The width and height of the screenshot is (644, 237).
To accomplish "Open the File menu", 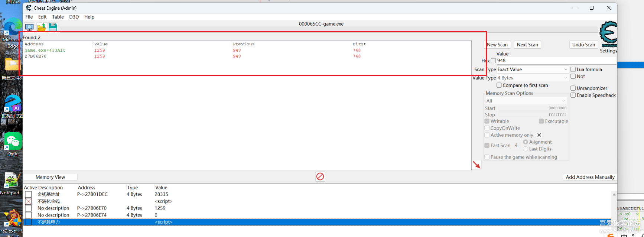I will (29, 17).
